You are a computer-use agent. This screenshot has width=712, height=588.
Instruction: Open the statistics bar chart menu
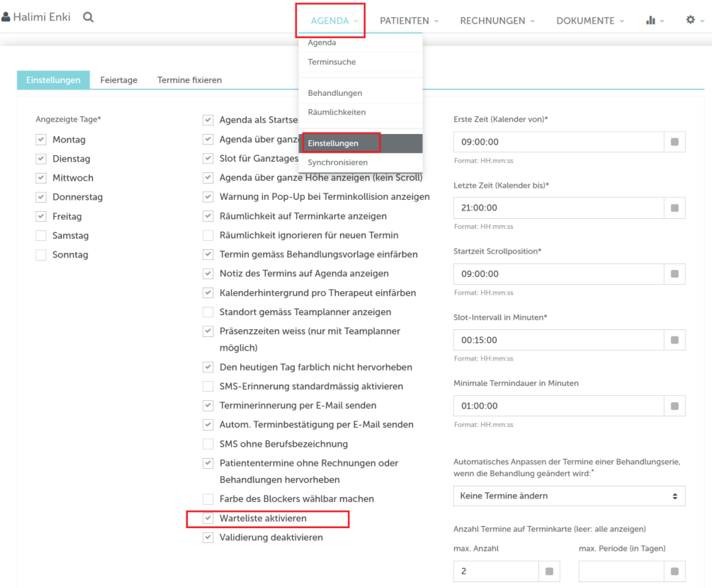click(651, 20)
